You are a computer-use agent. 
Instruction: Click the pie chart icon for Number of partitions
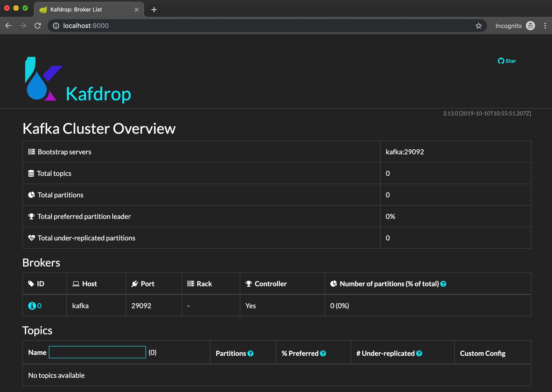pos(334,284)
